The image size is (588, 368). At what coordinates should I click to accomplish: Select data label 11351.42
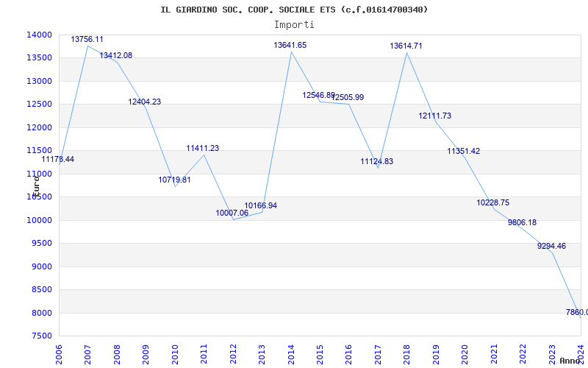(x=464, y=152)
